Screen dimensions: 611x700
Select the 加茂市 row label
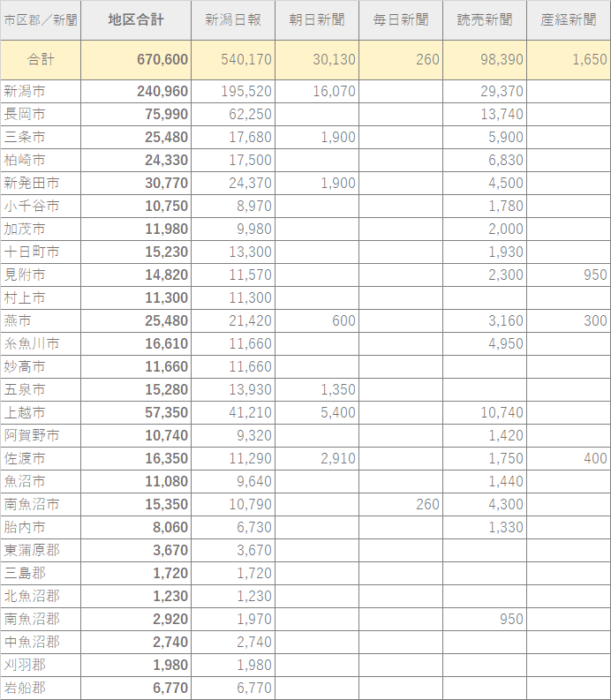click(x=25, y=229)
